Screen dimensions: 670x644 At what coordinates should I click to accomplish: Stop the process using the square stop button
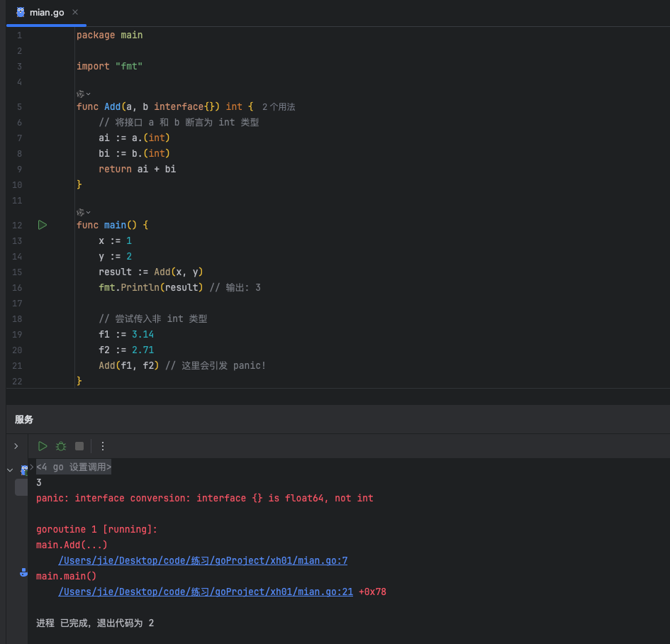[79, 446]
